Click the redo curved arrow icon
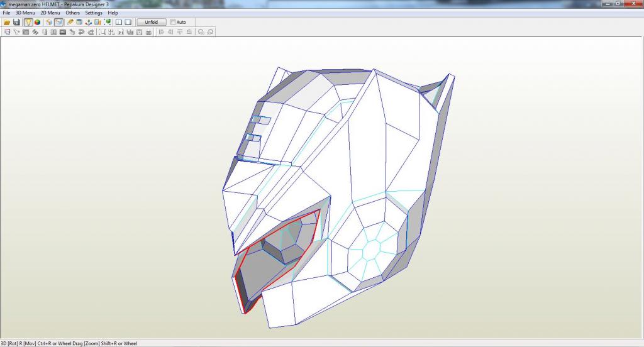 coord(91,32)
